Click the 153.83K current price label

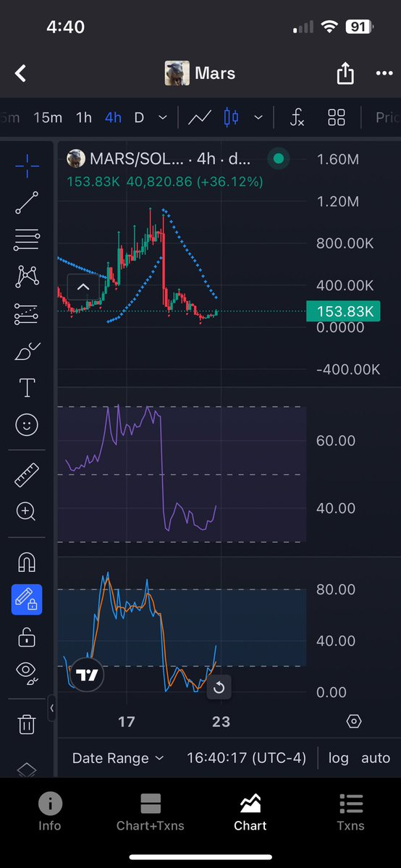(x=343, y=312)
